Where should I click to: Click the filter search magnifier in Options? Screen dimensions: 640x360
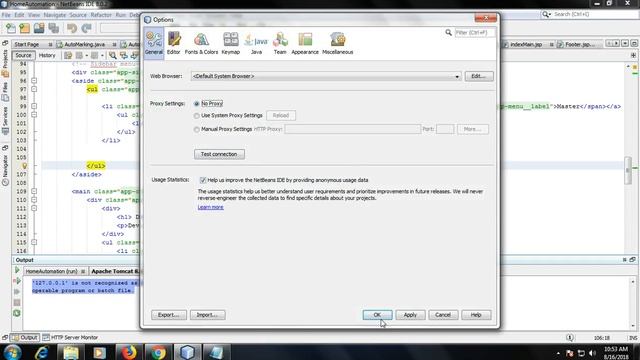(449, 32)
